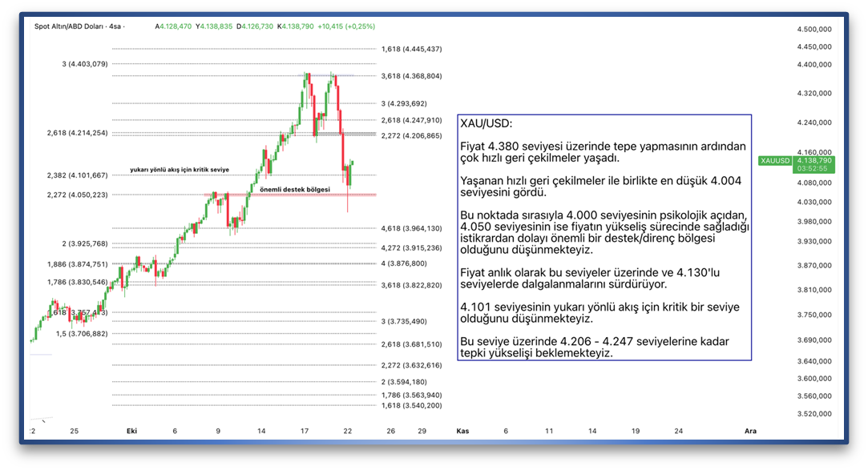The height and width of the screenshot is (470, 868).
Task: Select the XAU/USD analysis text box
Action: coord(604,238)
